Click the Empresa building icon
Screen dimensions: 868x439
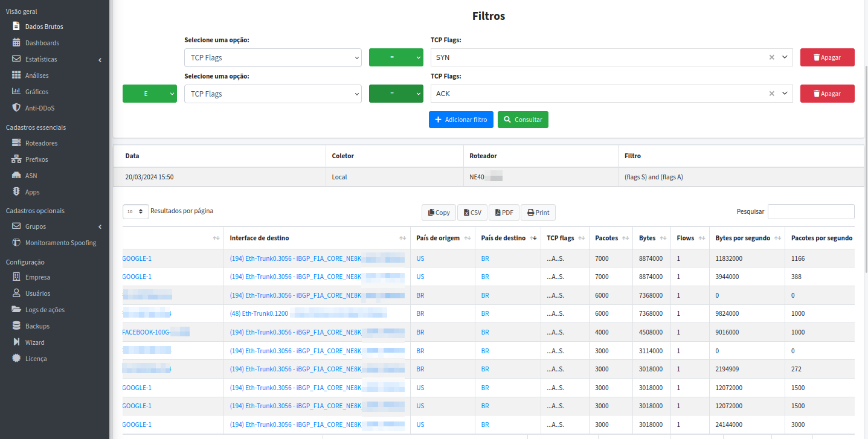[x=16, y=277]
